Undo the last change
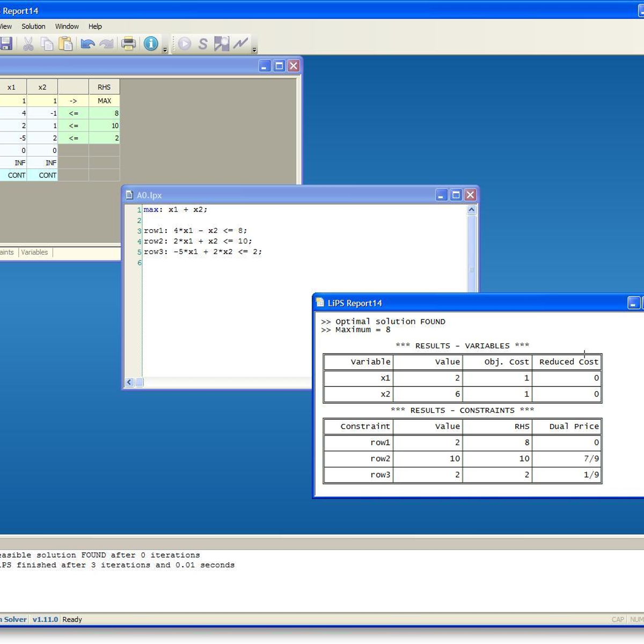Image resolution: width=644 pixels, height=644 pixels. [86, 44]
